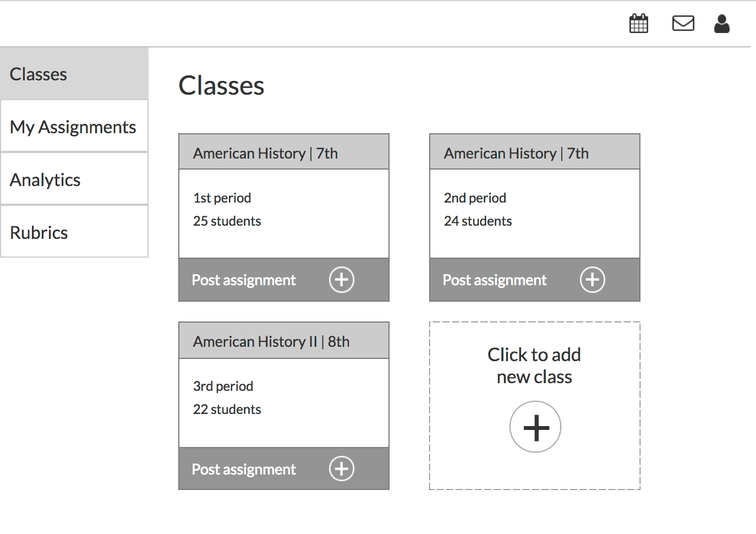Go to My Assignments in sidebar

tap(73, 127)
